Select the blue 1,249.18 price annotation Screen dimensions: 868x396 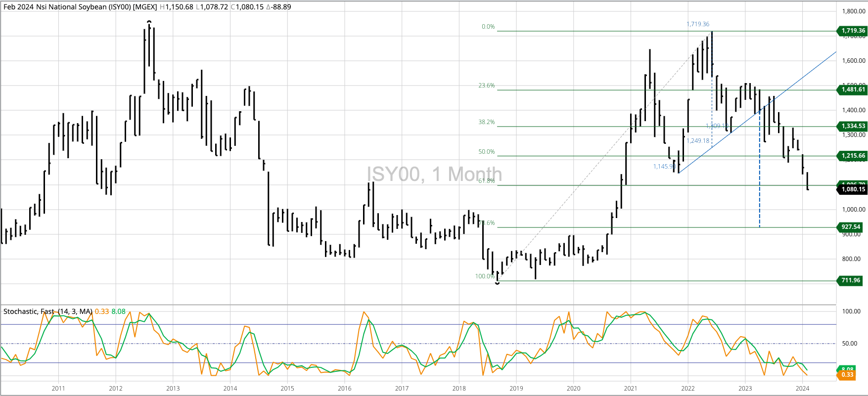pyautogui.click(x=697, y=141)
